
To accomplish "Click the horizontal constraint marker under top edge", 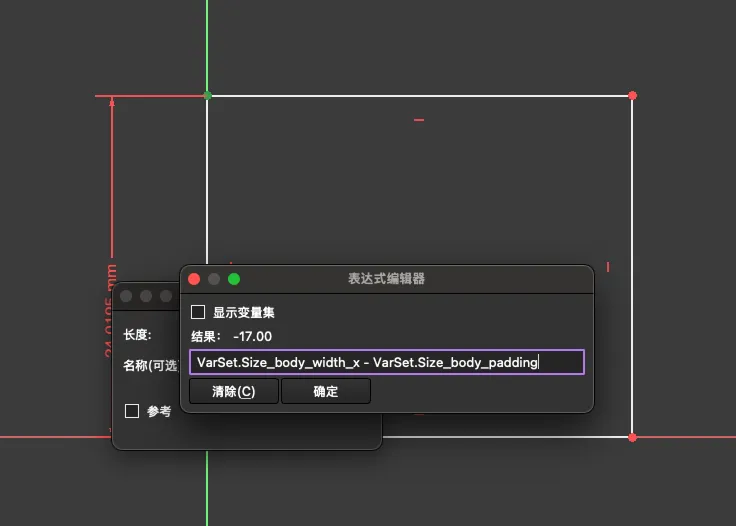I will [419, 120].
